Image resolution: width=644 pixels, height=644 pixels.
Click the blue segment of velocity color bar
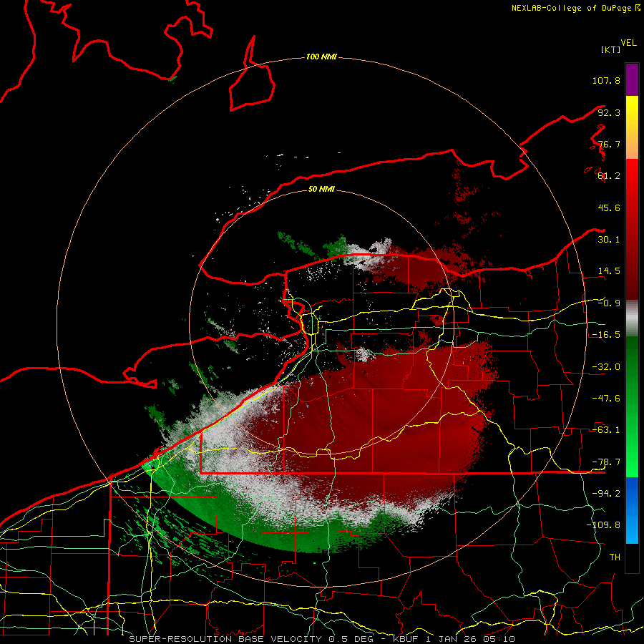coord(632,510)
